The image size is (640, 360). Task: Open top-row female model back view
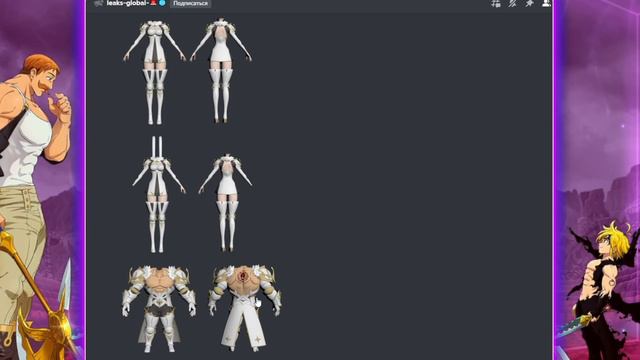221,71
